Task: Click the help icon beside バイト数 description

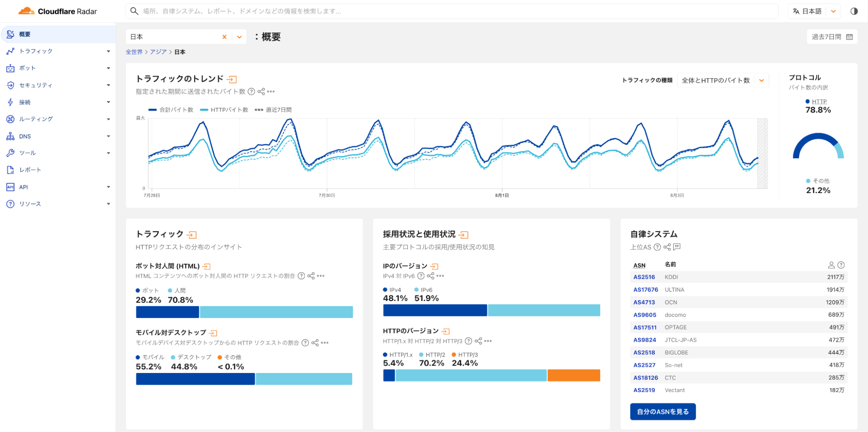Action: 251,92
